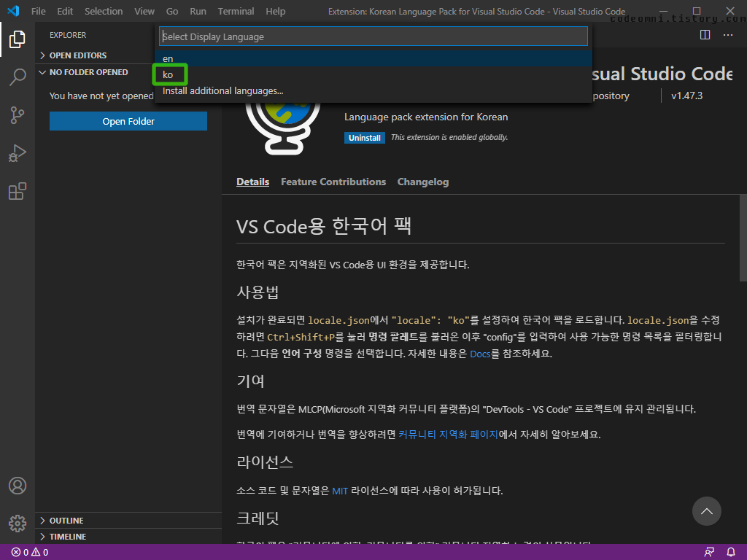Viewport: 747px width, 560px height.
Task: Click the editor vertical scrollbar thumb
Action: (x=743, y=238)
